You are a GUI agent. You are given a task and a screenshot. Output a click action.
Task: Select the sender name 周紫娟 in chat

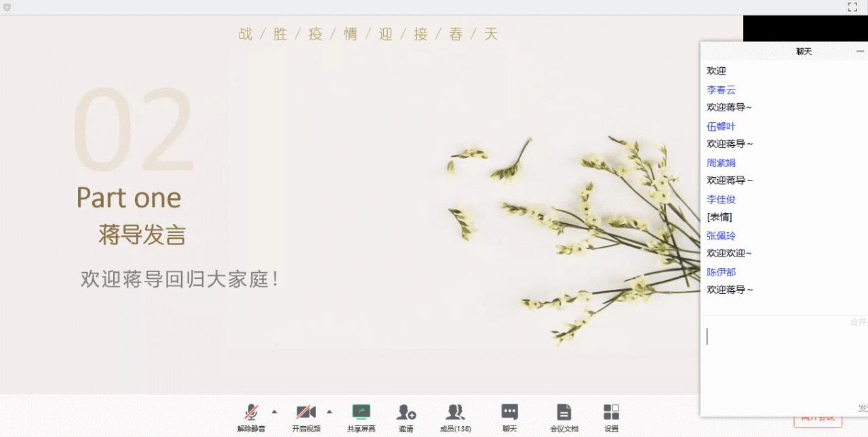point(721,163)
